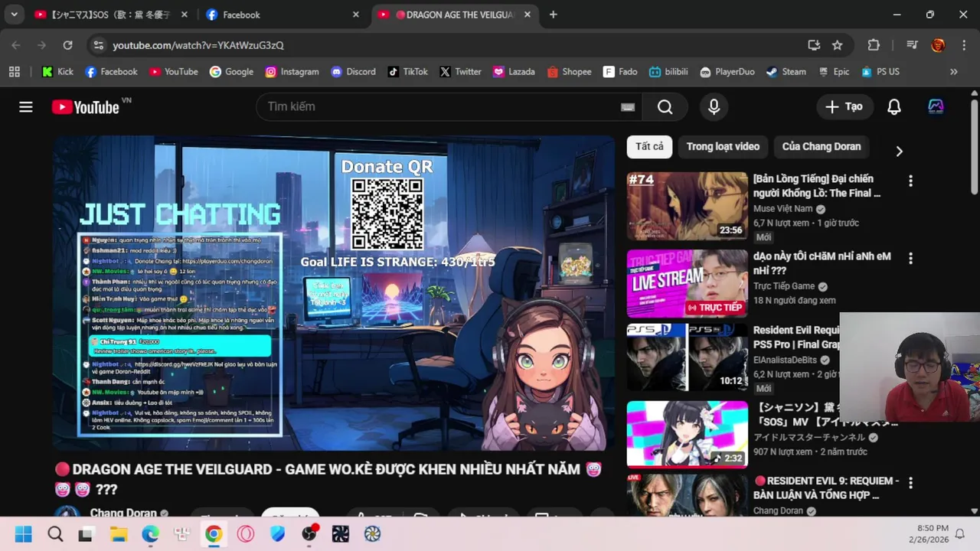Open Opera GX from taskbar
The height and width of the screenshot is (551, 980).
pyautogui.click(x=245, y=533)
